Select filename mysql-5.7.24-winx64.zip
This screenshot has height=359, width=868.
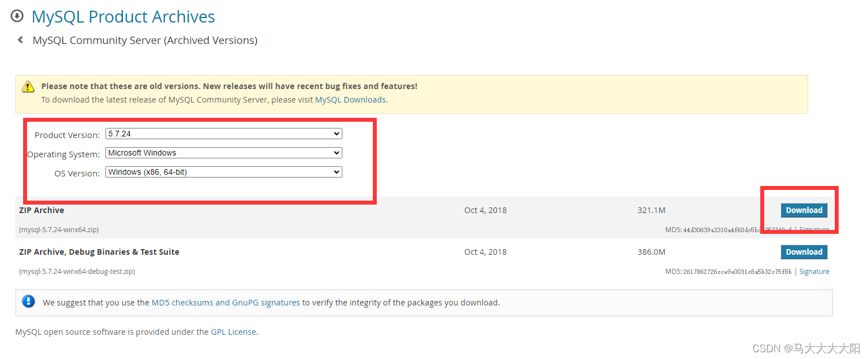(59, 230)
